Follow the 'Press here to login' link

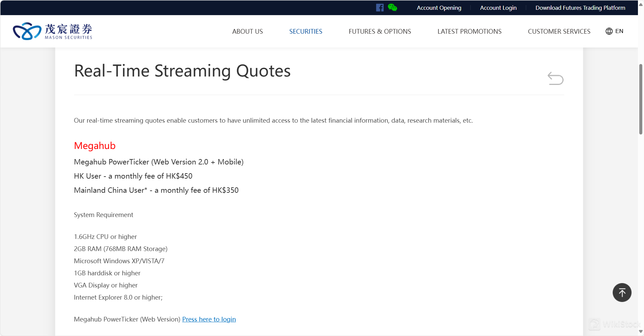pyautogui.click(x=209, y=319)
